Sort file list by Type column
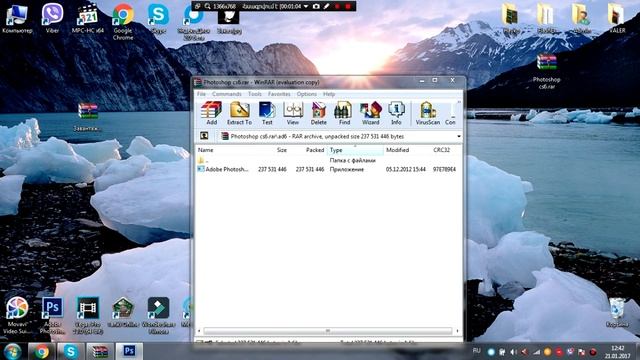Screen dimensions: 640x360 [x=355, y=150]
